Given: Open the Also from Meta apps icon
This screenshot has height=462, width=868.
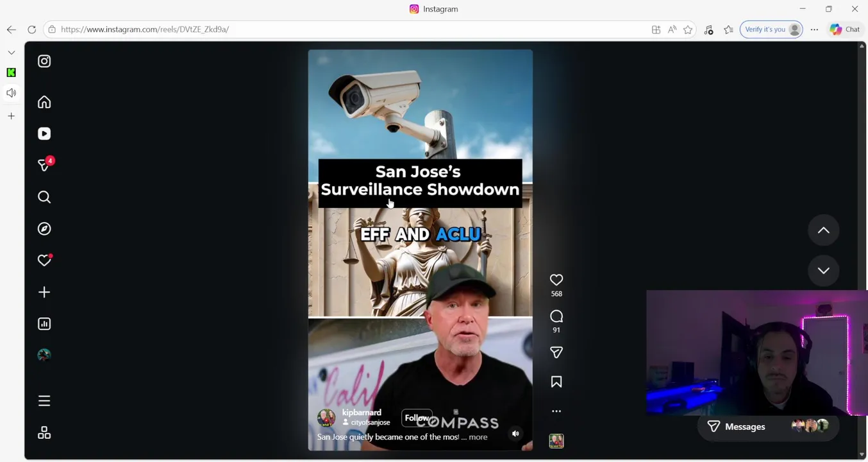Looking at the screenshot, I should click(44, 433).
